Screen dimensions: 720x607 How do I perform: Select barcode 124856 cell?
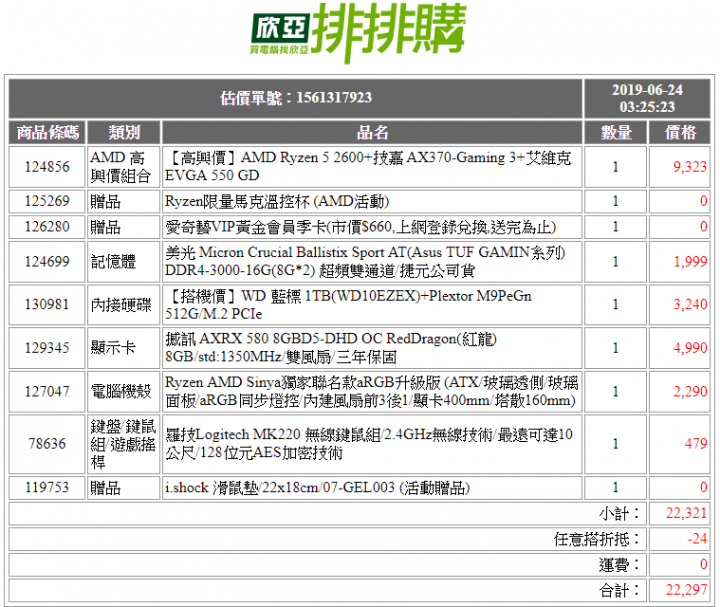tap(47, 167)
